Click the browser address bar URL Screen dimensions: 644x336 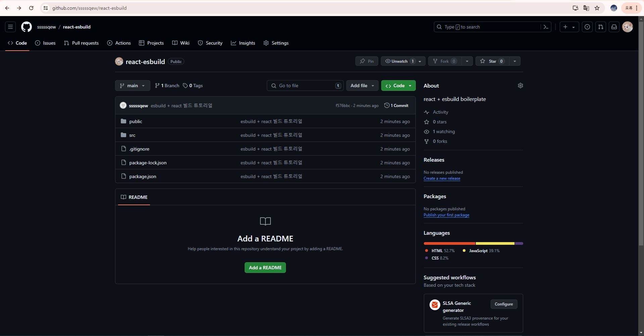coord(89,8)
